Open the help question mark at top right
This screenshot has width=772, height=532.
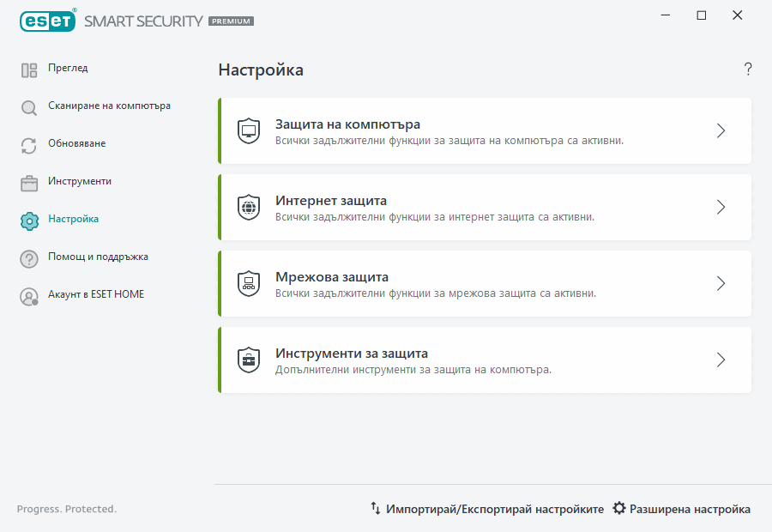pyautogui.click(x=747, y=69)
